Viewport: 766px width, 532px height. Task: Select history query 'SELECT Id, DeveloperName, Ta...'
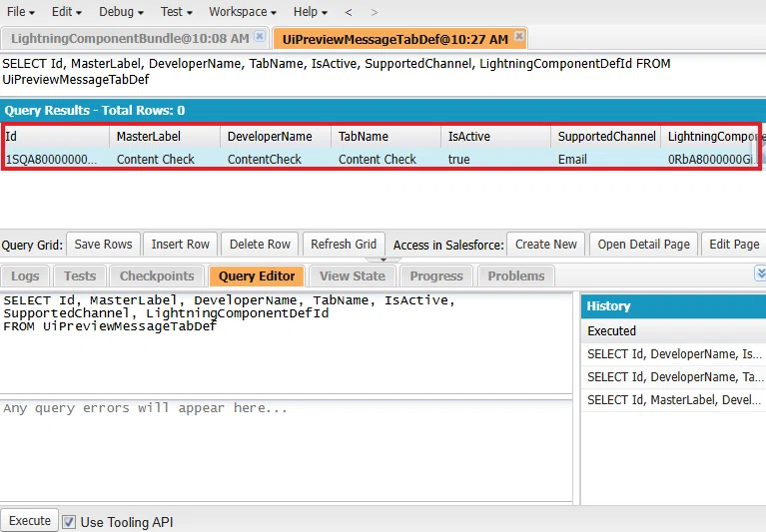pyautogui.click(x=674, y=377)
